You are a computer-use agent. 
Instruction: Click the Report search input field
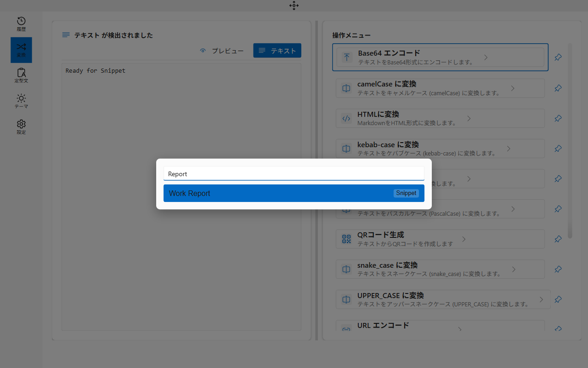[294, 173]
